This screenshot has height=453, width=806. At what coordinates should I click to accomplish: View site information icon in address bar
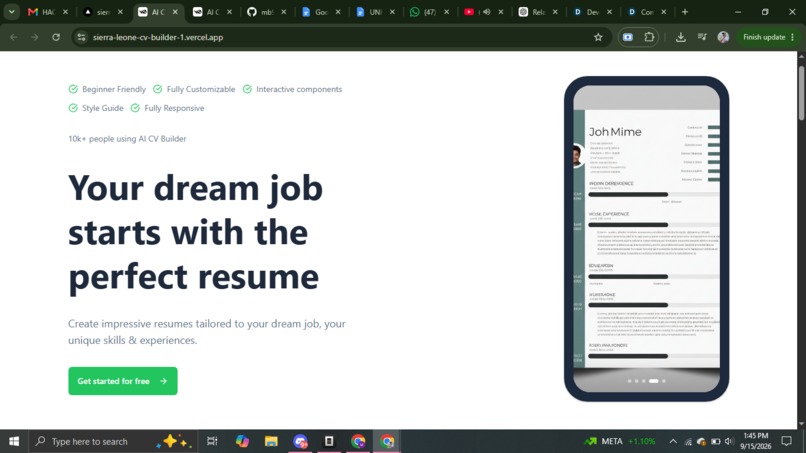pyautogui.click(x=81, y=37)
